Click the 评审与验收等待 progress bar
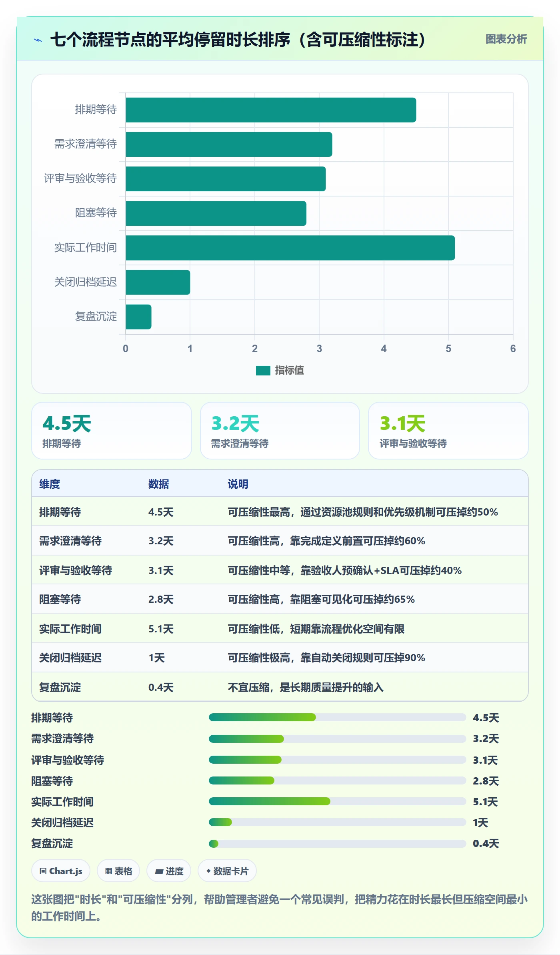This screenshot has width=560, height=955. (x=337, y=760)
